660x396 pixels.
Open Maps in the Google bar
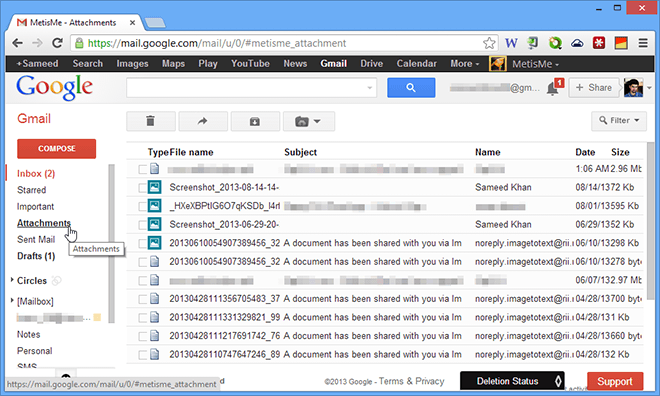coord(173,64)
